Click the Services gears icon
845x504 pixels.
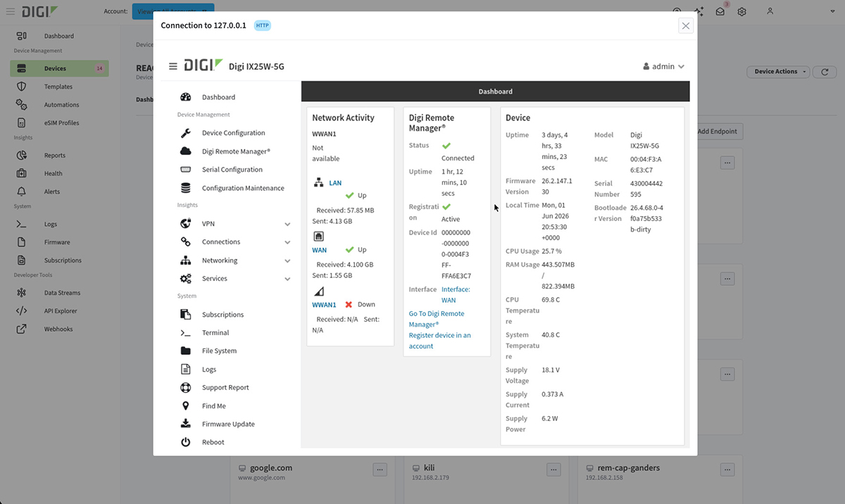(186, 279)
